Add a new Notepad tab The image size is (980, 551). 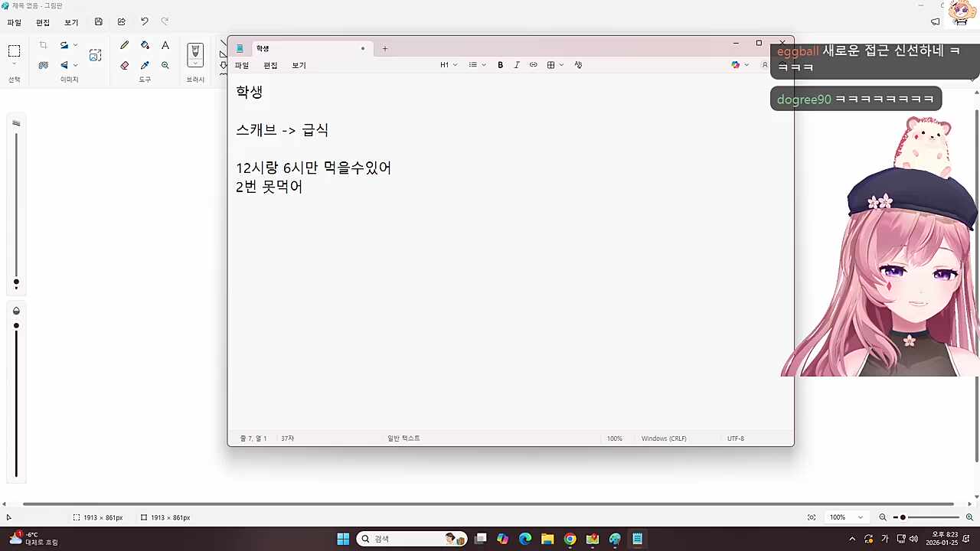point(385,48)
